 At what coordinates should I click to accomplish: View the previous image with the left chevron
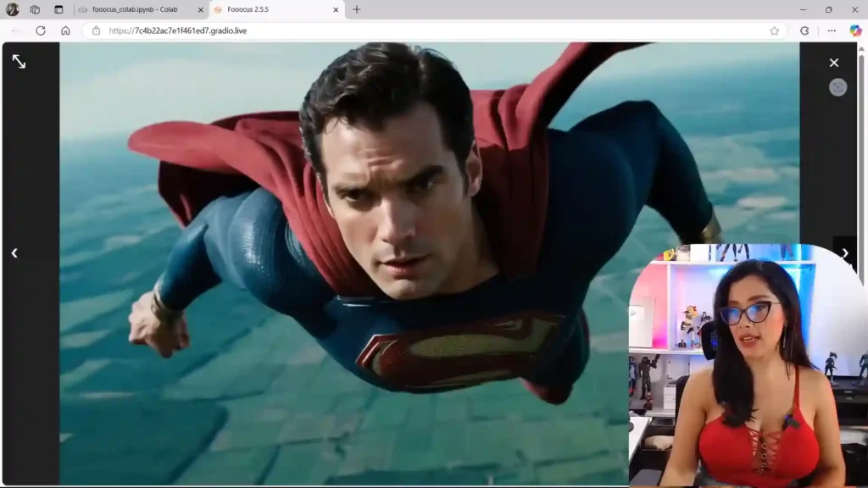click(14, 252)
